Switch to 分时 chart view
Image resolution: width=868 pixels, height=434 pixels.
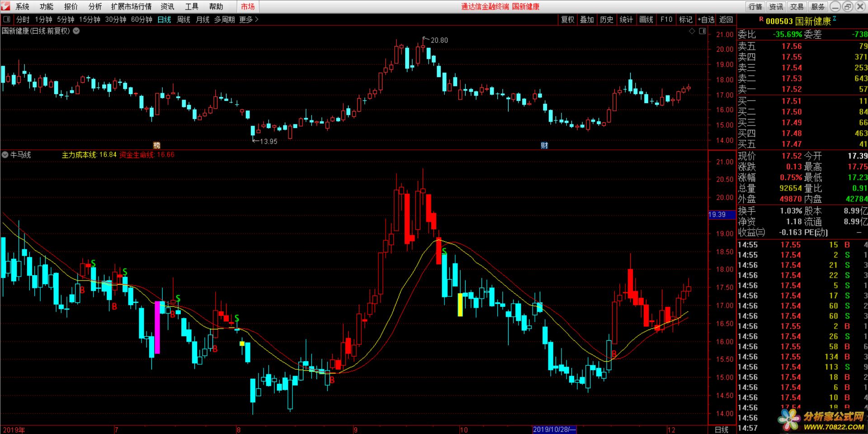pyautogui.click(x=23, y=19)
